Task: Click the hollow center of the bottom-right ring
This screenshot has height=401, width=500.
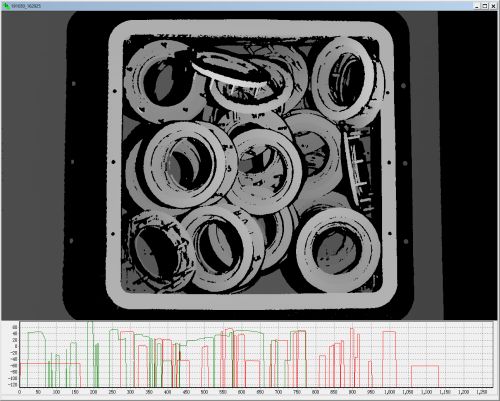Action: point(337,252)
